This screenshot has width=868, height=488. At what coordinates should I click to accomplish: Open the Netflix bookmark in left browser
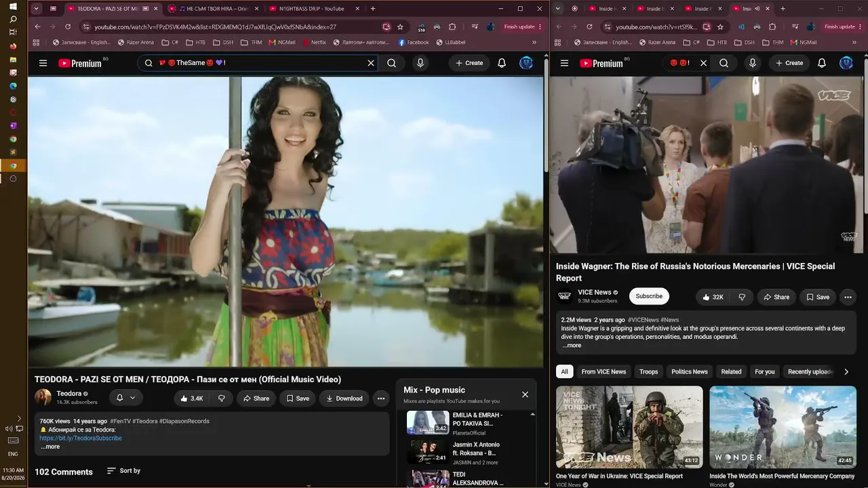click(x=313, y=42)
